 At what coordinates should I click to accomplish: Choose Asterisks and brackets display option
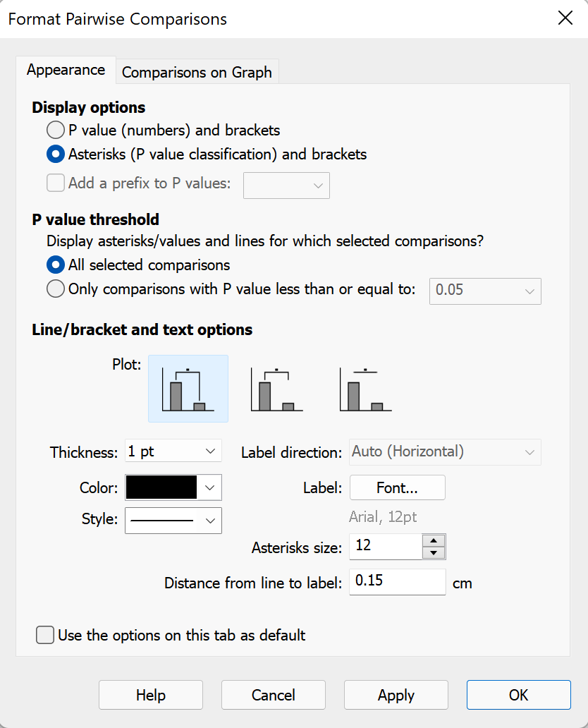tap(56, 154)
